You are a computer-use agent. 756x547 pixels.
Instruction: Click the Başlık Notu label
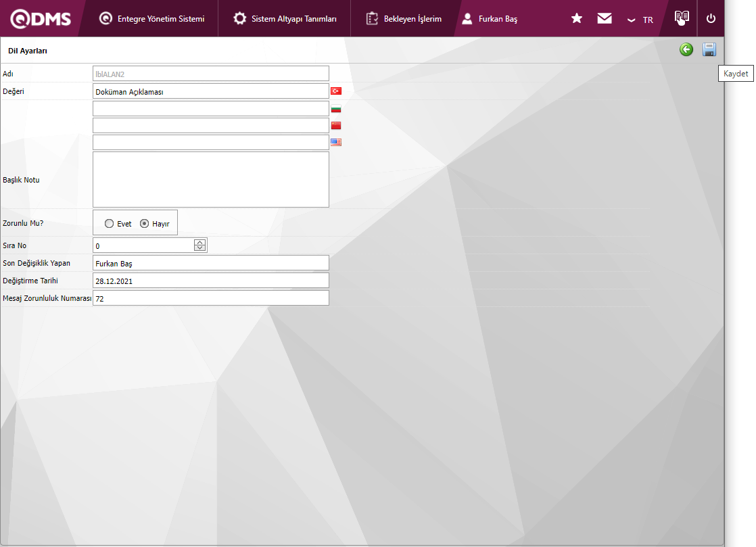(21, 180)
